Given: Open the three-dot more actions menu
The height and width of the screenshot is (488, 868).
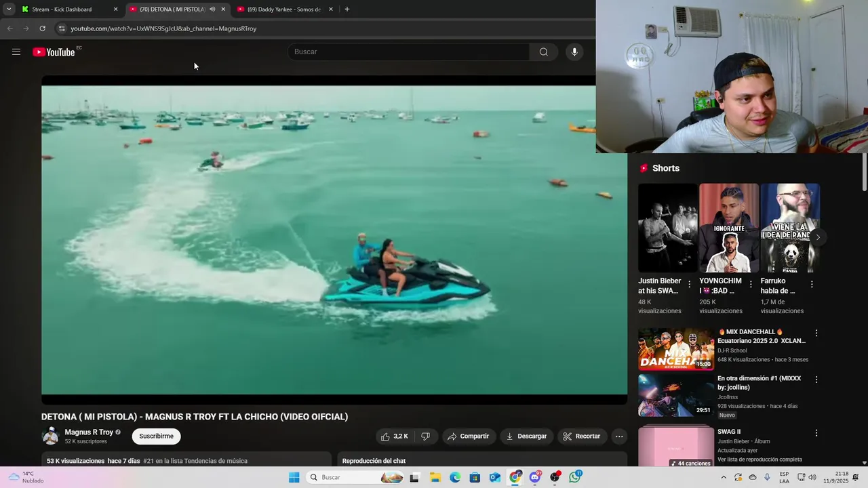Looking at the screenshot, I should 619,436.
